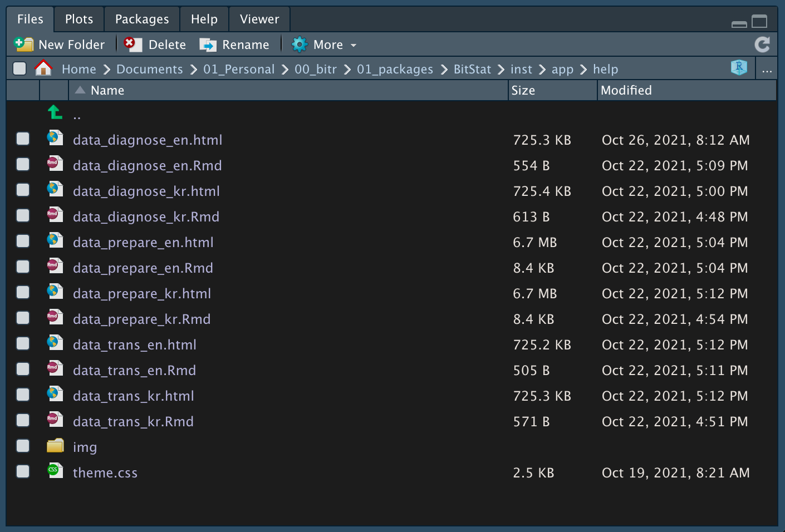Click the theme.css file icon
The height and width of the screenshot is (532, 785).
[55, 471]
